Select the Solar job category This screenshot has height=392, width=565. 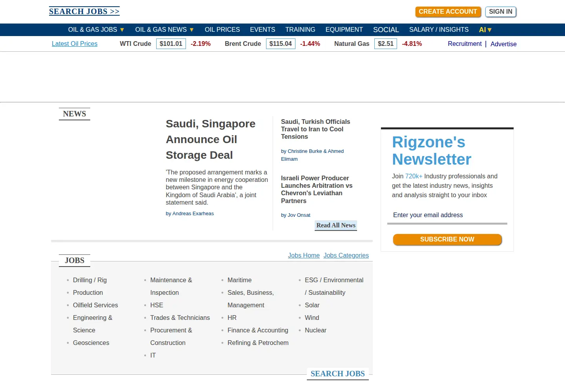312,305
